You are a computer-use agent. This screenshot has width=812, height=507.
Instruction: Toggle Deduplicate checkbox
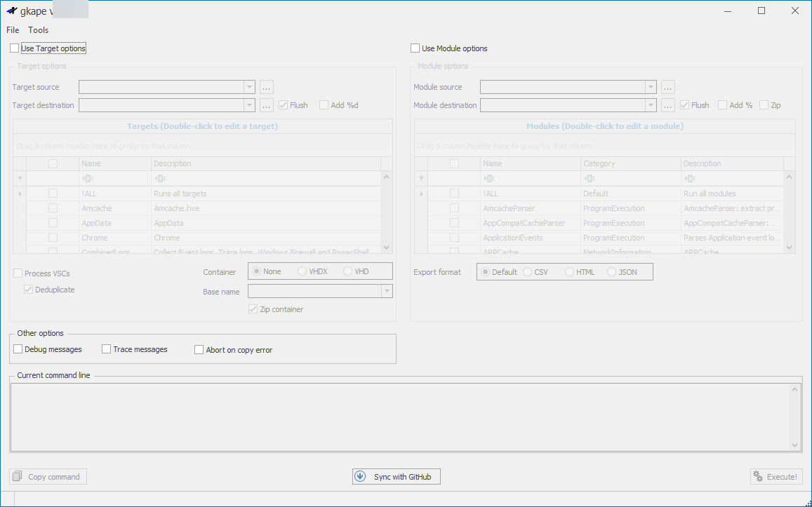[x=29, y=290]
